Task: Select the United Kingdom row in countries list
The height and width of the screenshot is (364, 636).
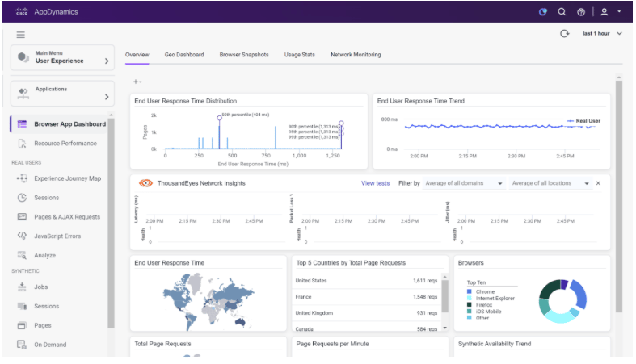Action: (x=366, y=313)
